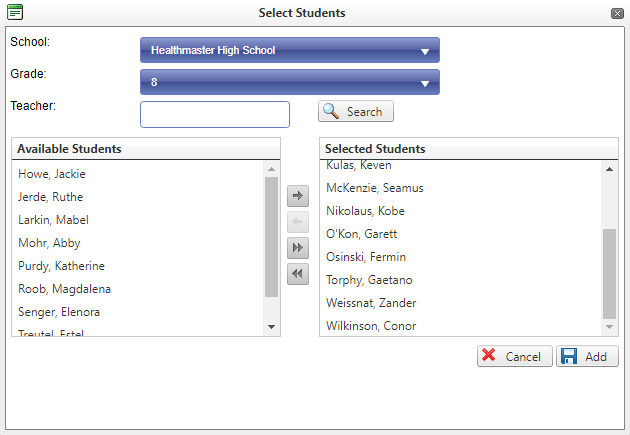Add all students with double right arrow

pos(298,248)
